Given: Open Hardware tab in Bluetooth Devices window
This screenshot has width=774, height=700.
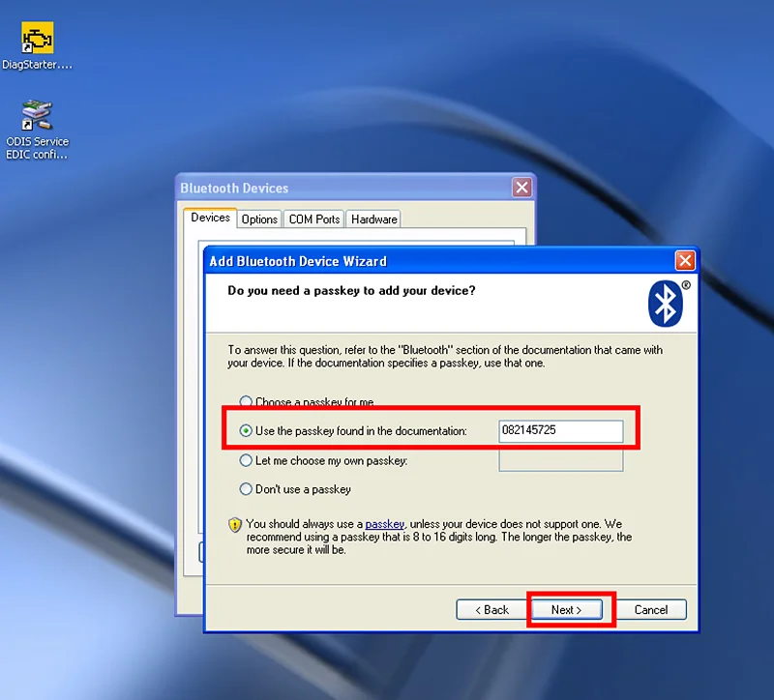Looking at the screenshot, I should point(373,219).
